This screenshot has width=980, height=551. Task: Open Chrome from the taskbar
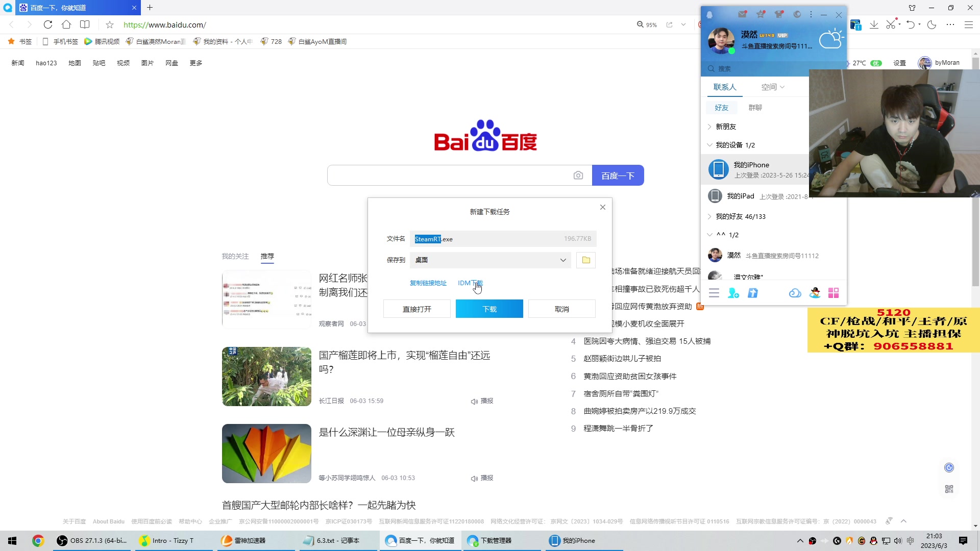click(38, 541)
